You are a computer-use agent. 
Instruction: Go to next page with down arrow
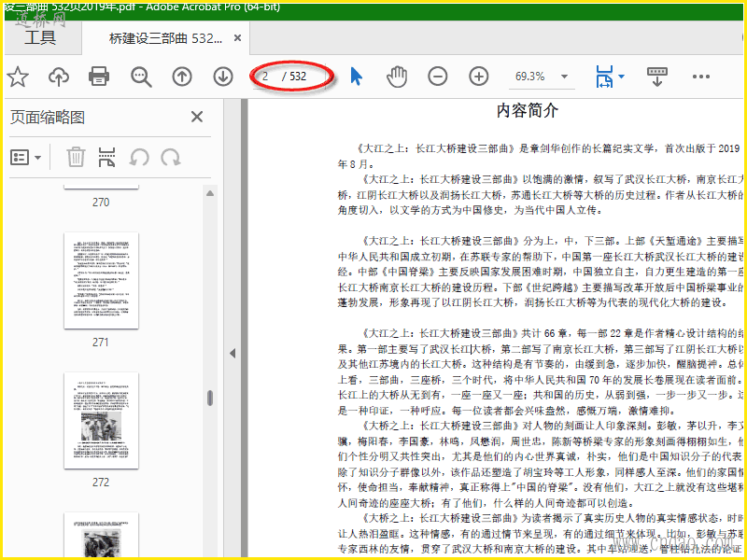pyautogui.click(x=223, y=77)
